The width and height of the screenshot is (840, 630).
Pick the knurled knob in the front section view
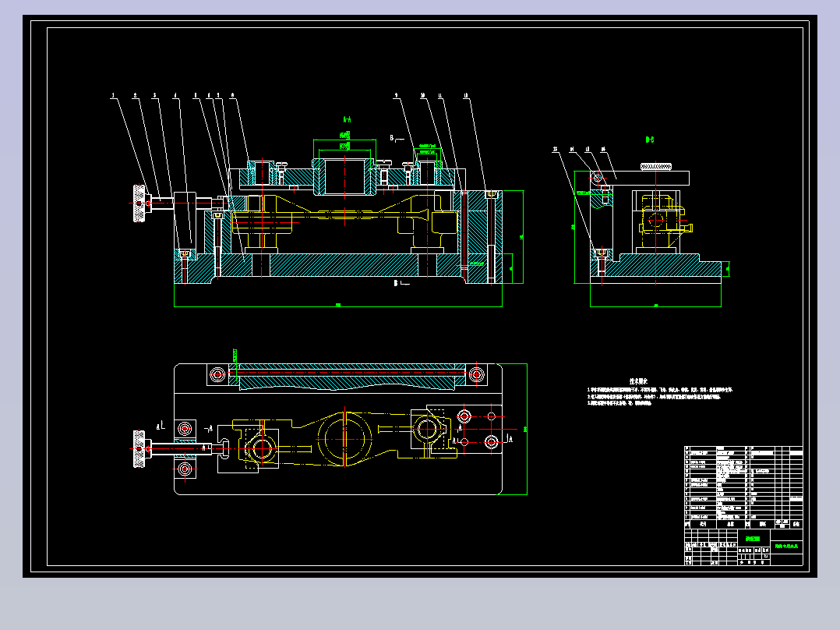pos(139,204)
